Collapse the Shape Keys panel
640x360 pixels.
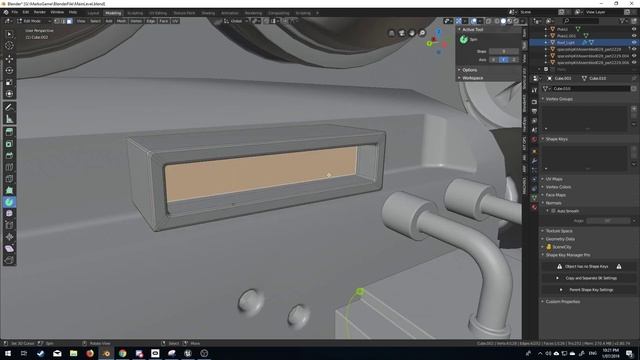pyautogui.click(x=556, y=139)
